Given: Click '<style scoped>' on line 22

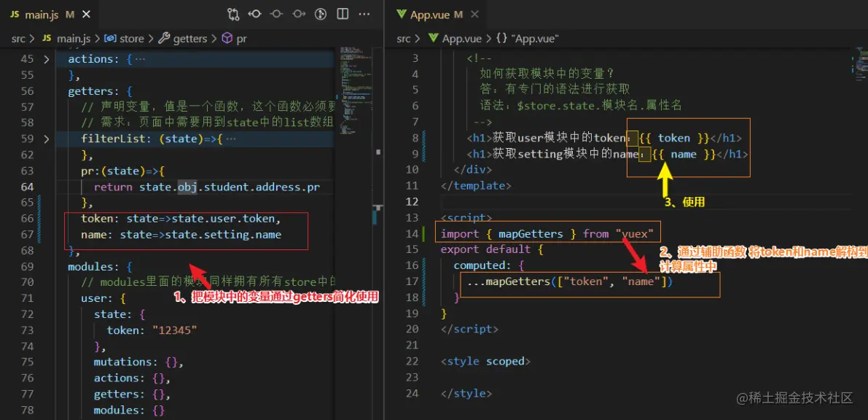Looking at the screenshot, I should coord(486,362).
